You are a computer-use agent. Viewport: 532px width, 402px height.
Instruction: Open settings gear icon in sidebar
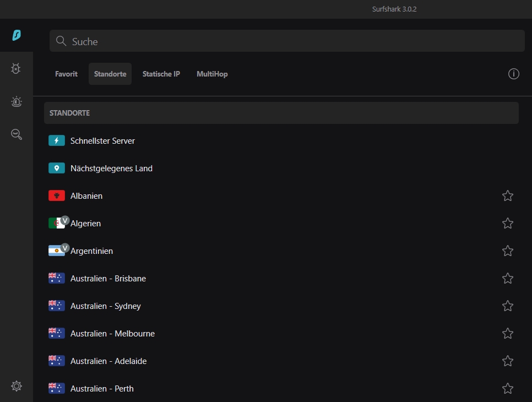point(17,385)
